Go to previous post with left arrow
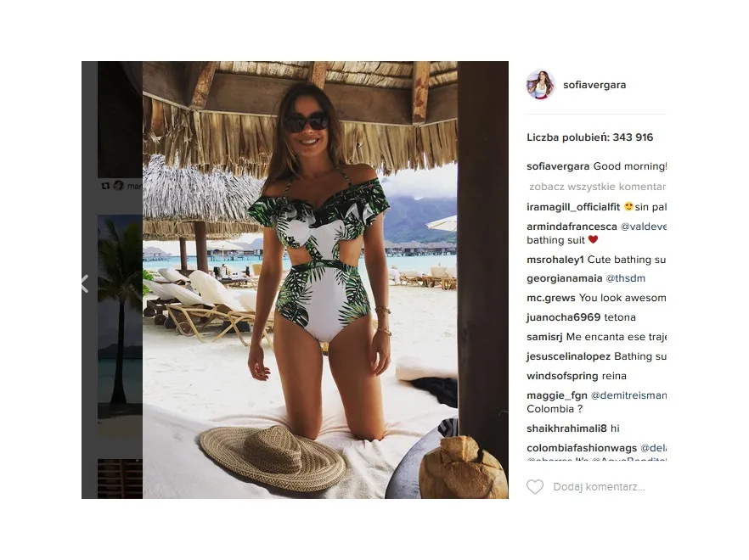The image size is (749, 560). pos(85,283)
